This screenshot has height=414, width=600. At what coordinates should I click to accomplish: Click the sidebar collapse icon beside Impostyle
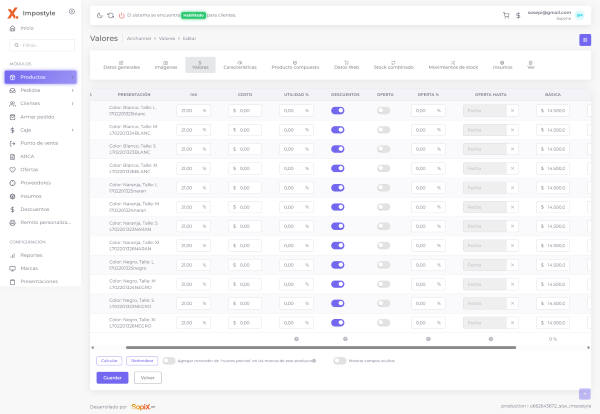coord(72,11)
